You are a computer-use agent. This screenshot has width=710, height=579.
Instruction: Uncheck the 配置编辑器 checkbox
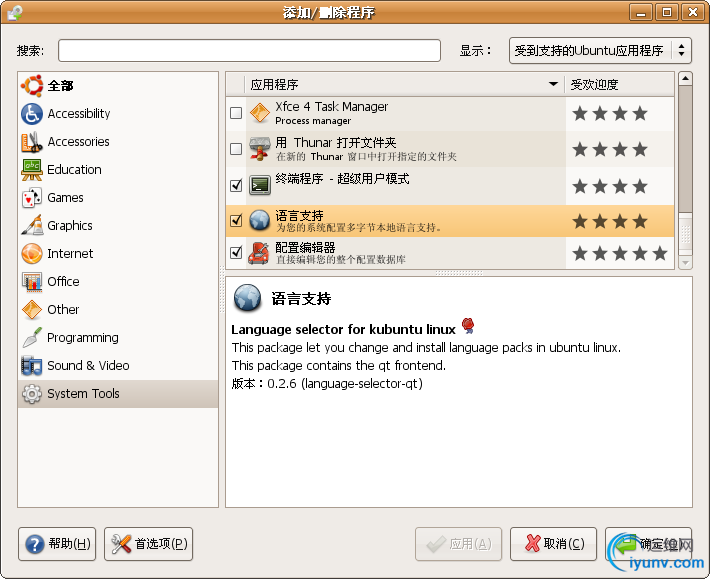point(236,252)
